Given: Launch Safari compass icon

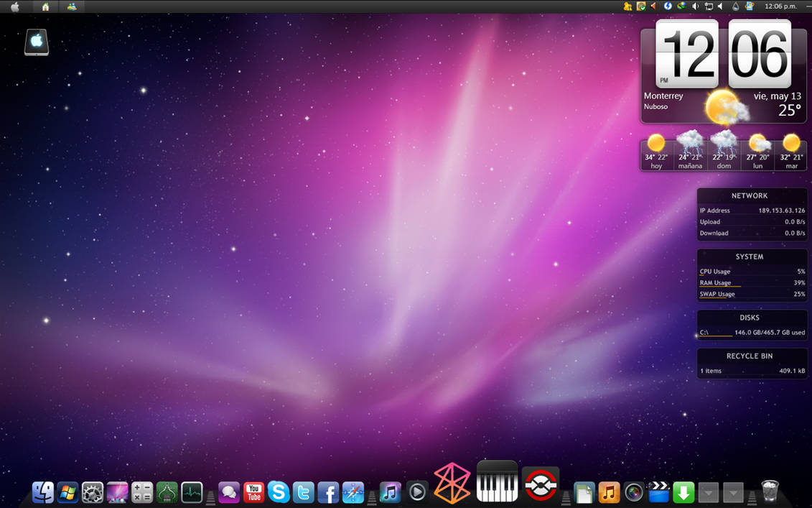Looking at the screenshot, I should pyautogui.click(x=353, y=492).
